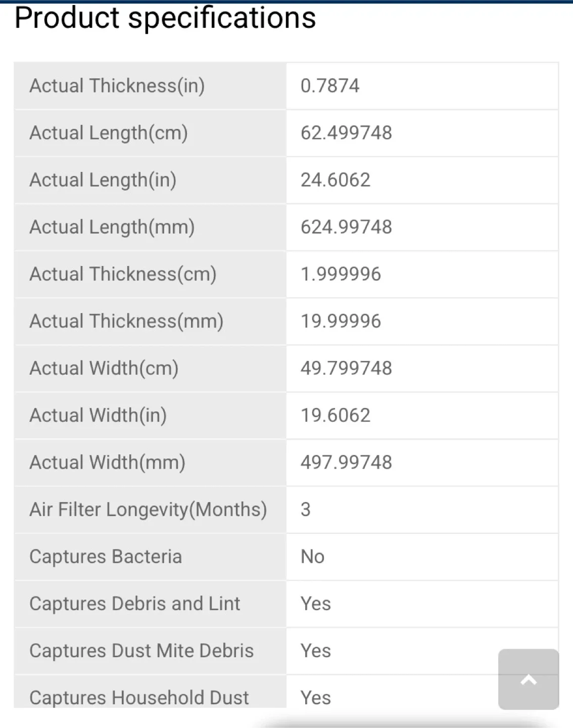The image size is (573, 728).
Task: Select the 0.7874 thickness value
Action: pyautogui.click(x=330, y=86)
